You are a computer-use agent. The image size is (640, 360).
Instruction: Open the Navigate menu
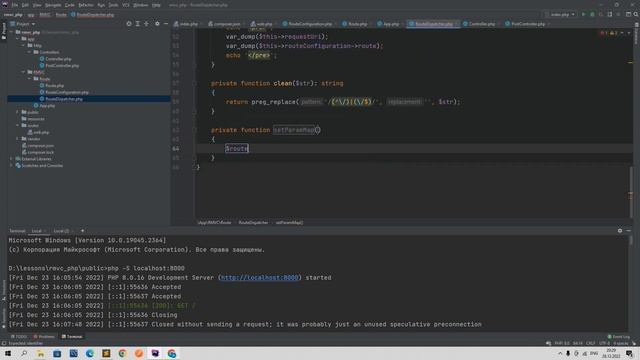point(53,5)
